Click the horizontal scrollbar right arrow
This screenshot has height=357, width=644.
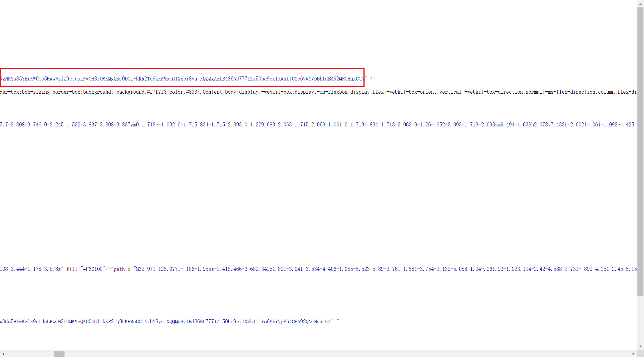[633, 353]
